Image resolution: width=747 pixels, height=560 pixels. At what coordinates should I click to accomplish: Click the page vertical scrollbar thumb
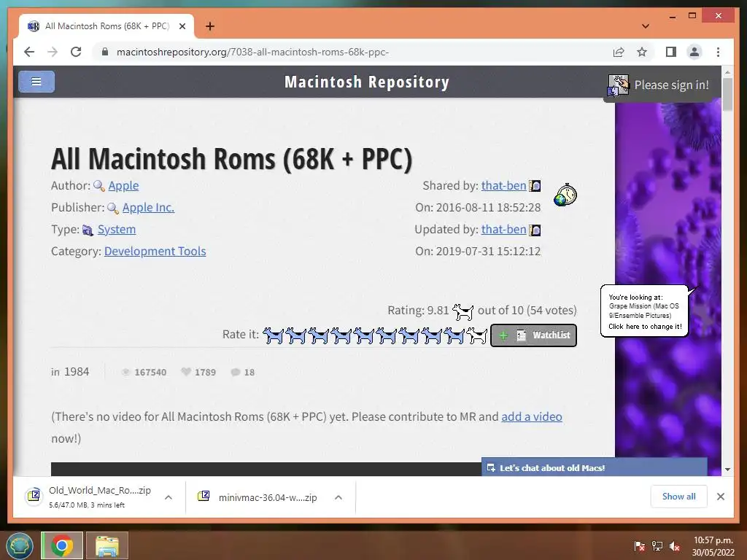[x=727, y=94]
